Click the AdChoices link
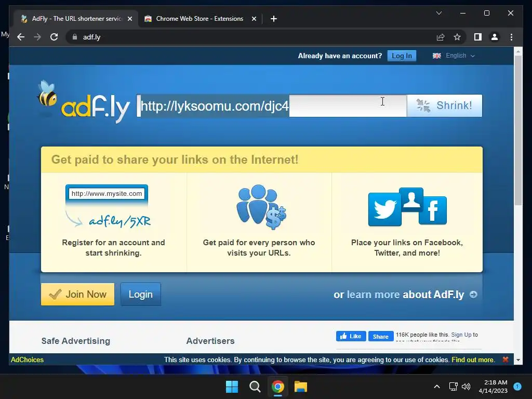Screen dimensions: 532x399 27,360
